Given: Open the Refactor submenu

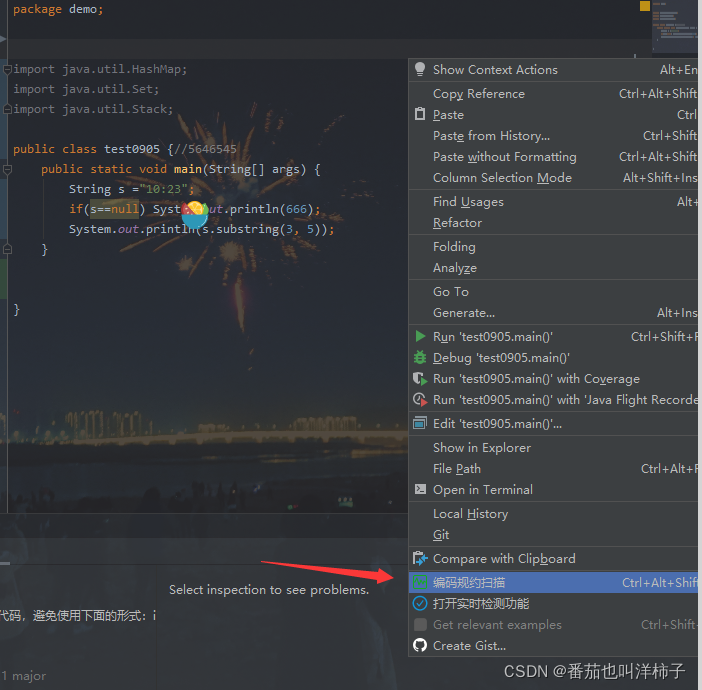Looking at the screenshot, I should (553, 223).
